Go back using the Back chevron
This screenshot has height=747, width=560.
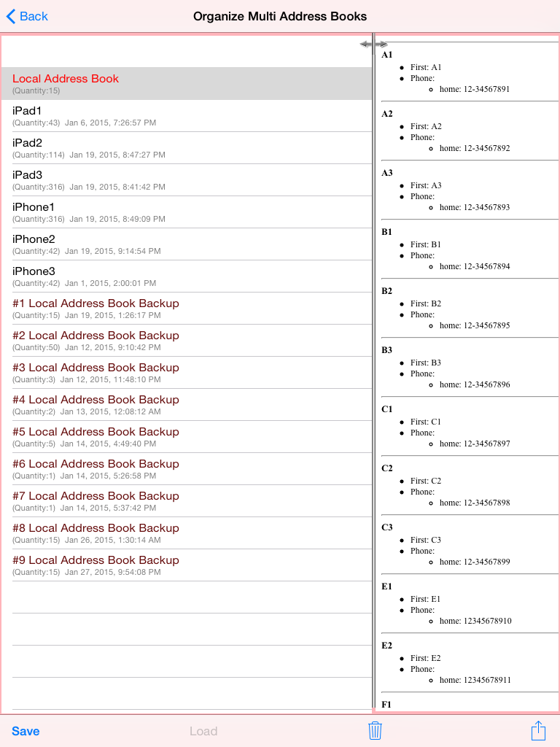pos(27,16)
